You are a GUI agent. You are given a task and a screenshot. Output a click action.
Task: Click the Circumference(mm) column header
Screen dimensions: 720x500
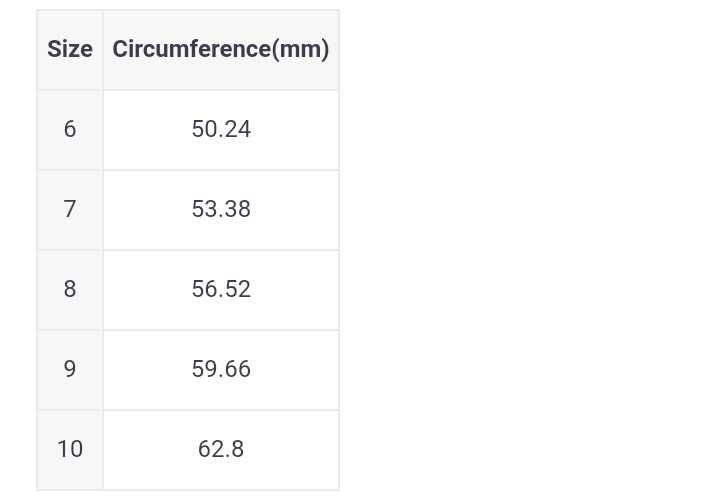(x=220, y=50)
